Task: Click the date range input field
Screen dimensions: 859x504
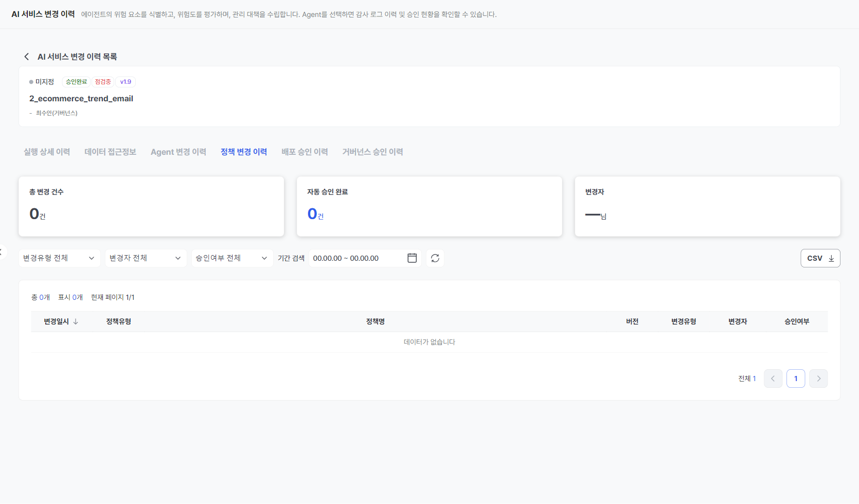Action: pyautogui.click(x=365, y=258)
